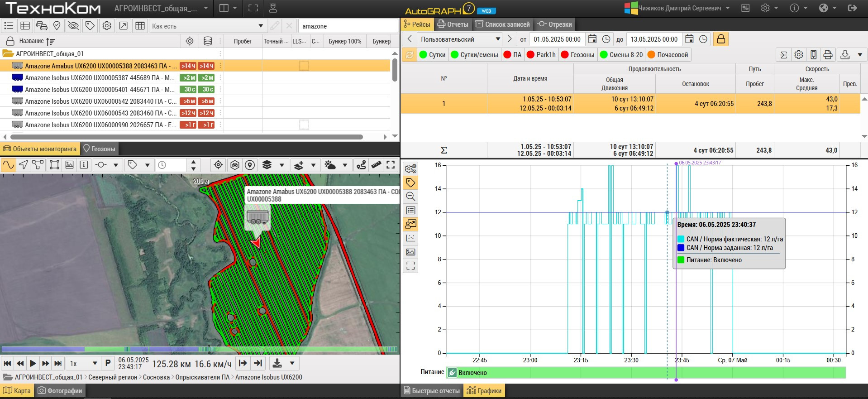Image resolution: width=868 pixels, height=399 pixels.
Task: Open the start date calendar picker
Action: click(x=592, y=39)
